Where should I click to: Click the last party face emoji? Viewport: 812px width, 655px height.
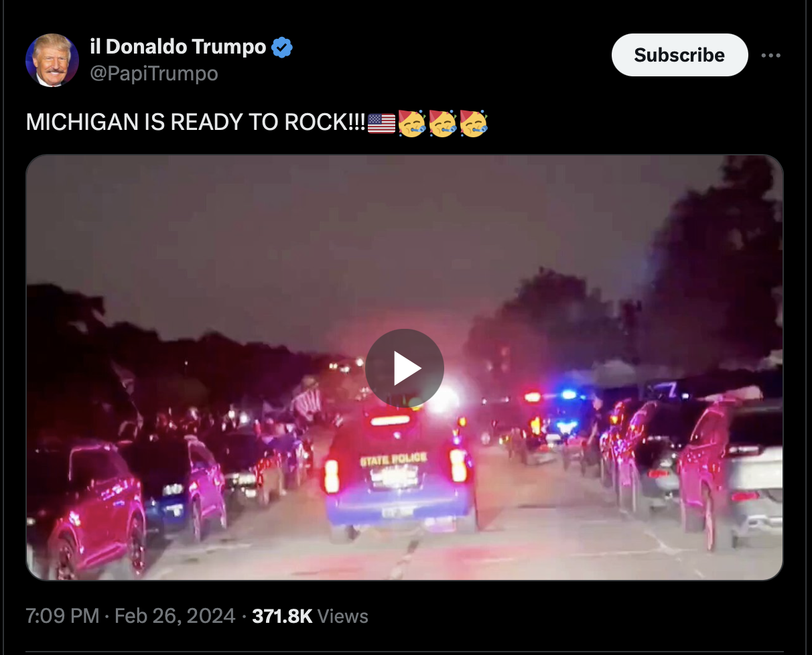point(473,124)
